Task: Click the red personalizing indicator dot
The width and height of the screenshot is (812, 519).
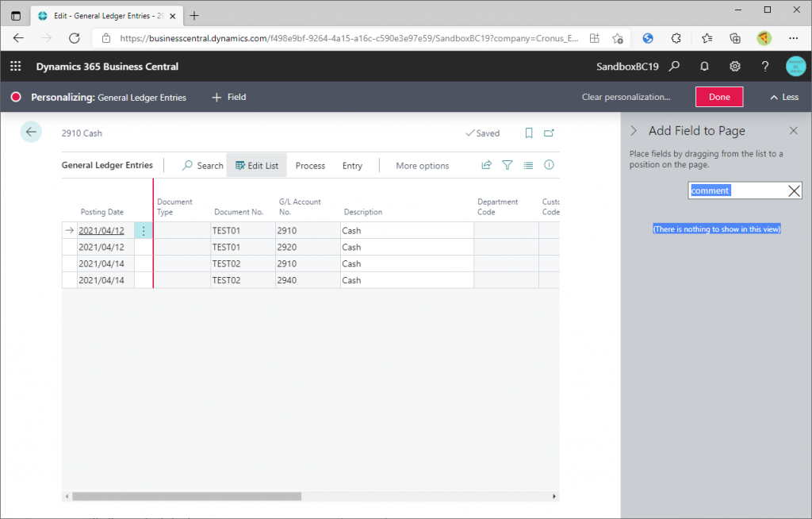Action: (16, 97)
